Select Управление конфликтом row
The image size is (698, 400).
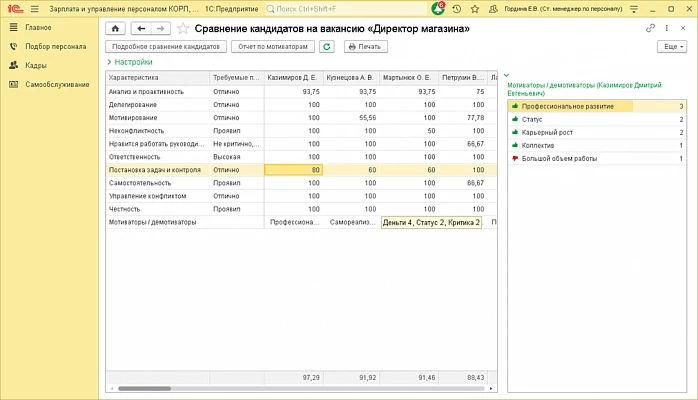(301, 196)
